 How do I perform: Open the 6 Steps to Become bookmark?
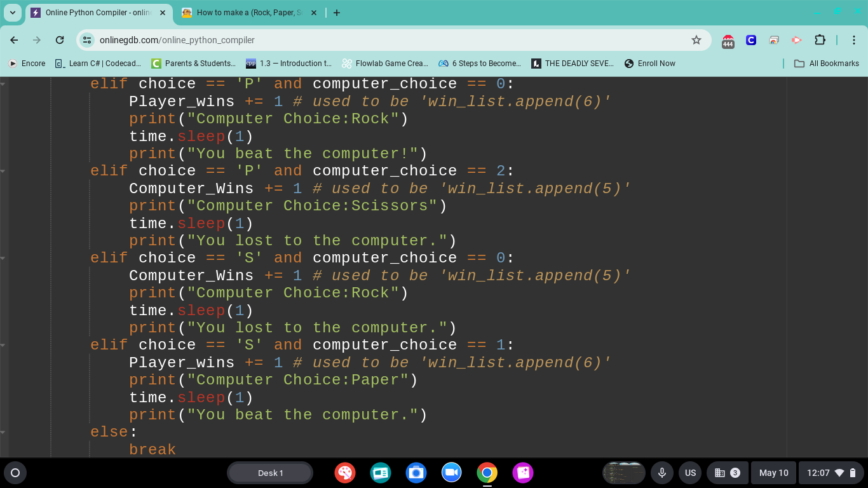tap(480, 64)
